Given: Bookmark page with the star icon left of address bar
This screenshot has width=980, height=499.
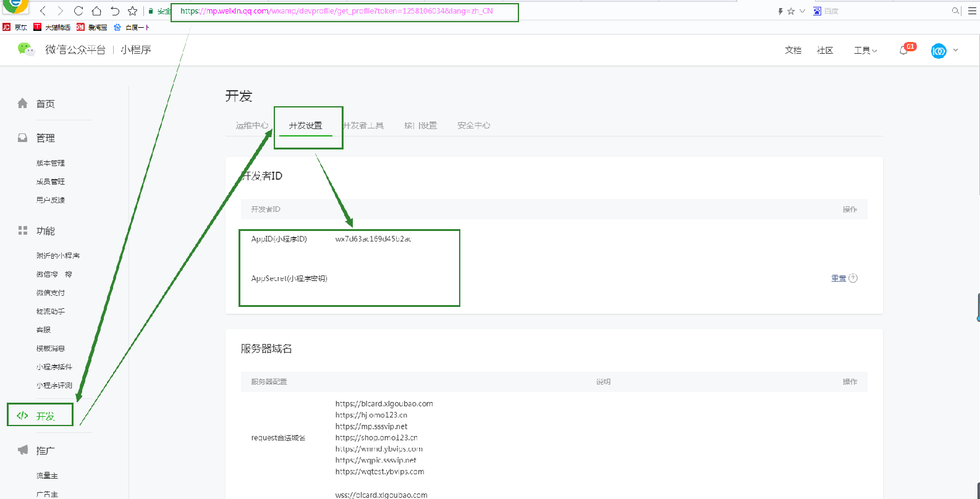Looking at the screenshot, I should click(132, 11).
